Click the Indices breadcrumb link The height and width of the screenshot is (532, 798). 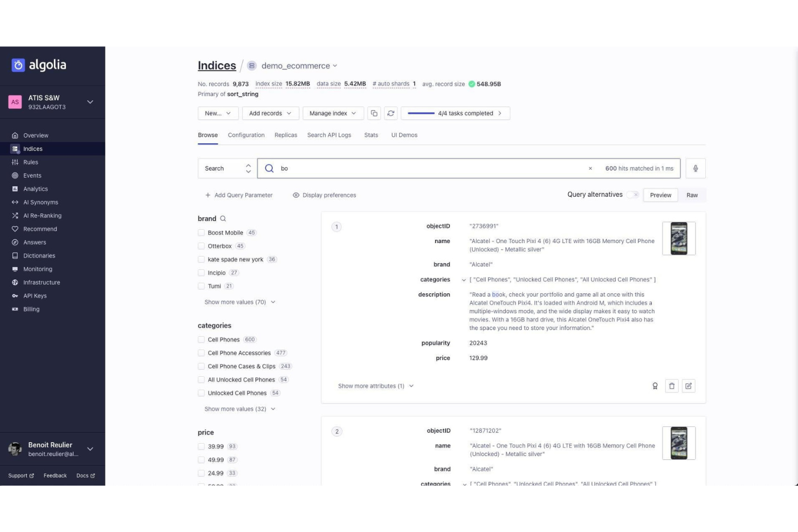coord(217,66)
